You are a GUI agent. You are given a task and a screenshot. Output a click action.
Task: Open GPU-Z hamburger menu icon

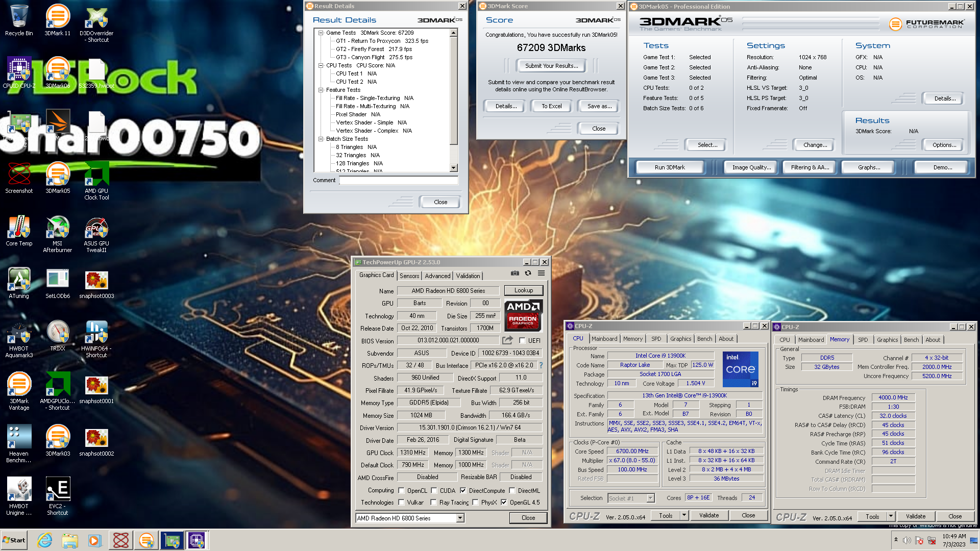[x=542, y=273]
